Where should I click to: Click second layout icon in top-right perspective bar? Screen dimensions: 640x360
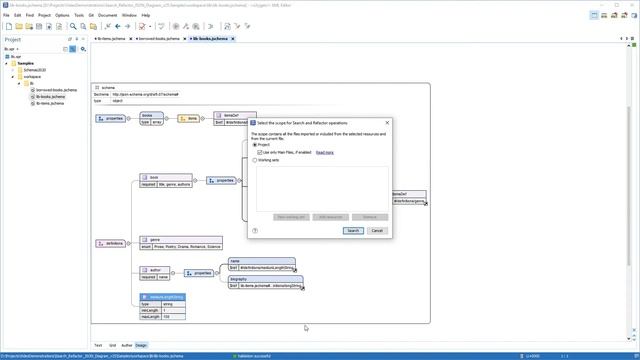[x=604, y=15]
